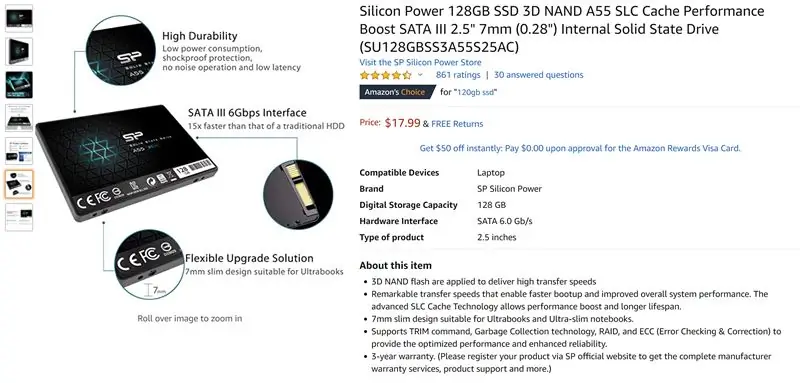
Task: Open the "120gb ssd" search term link
Action: pos(476,92)
